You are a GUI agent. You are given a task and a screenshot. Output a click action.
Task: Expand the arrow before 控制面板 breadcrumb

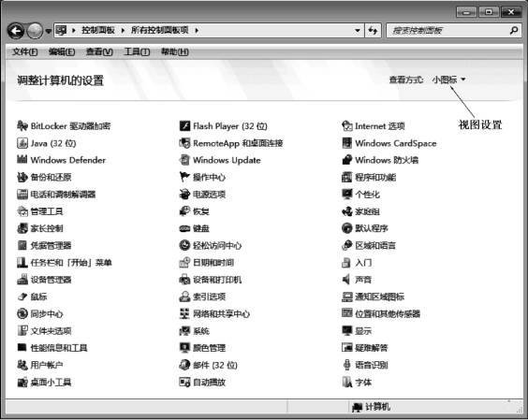pyautogui.click(x=74, y=31)
